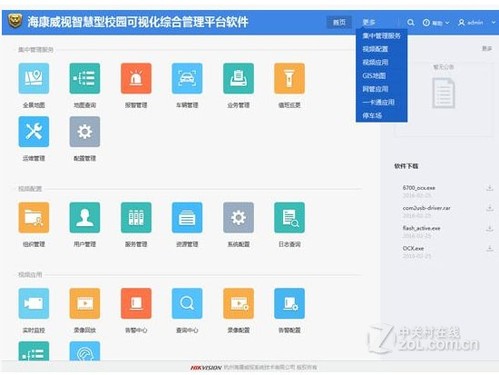Image resolution: width=499 pixels, height=375 pixels.
Task: Download flash_active.exe via its arrow icon
Action: tap(489, 228)
